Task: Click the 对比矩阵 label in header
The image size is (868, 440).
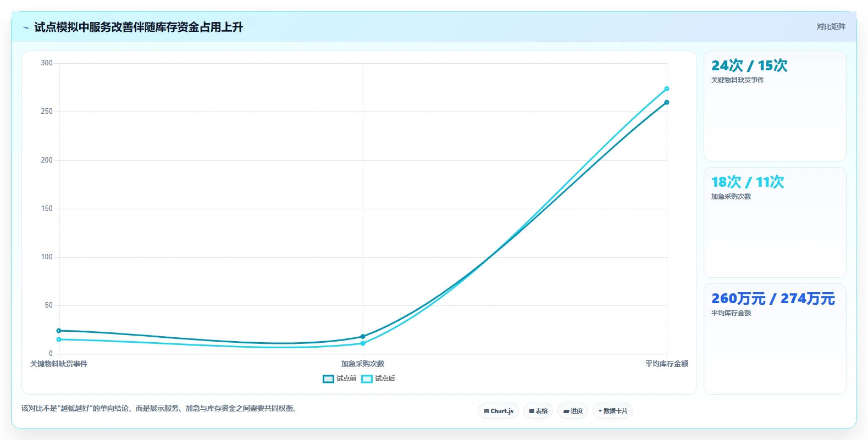Action: point(831,26)
